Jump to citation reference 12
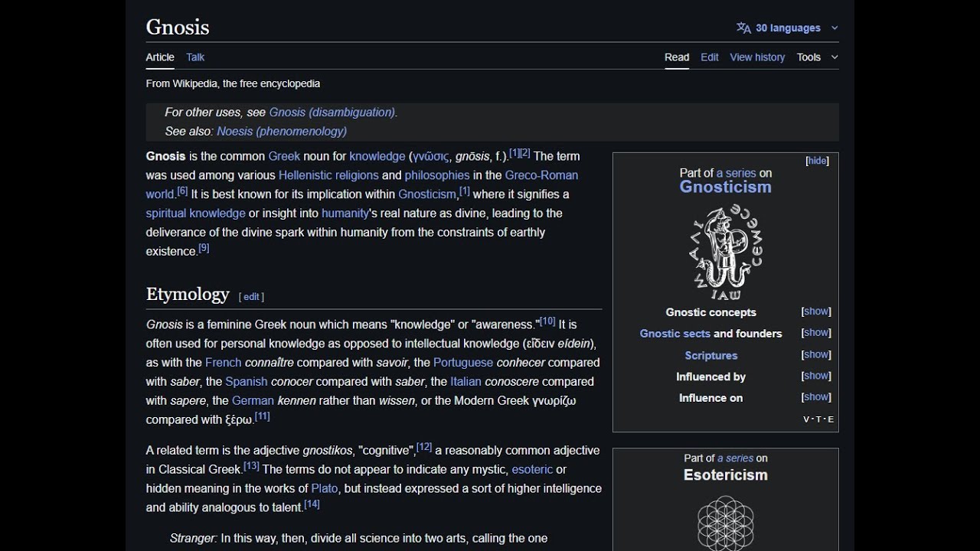The width and height of the screenshot is (980, 551). pyautogui.click(x=424, y=448)
